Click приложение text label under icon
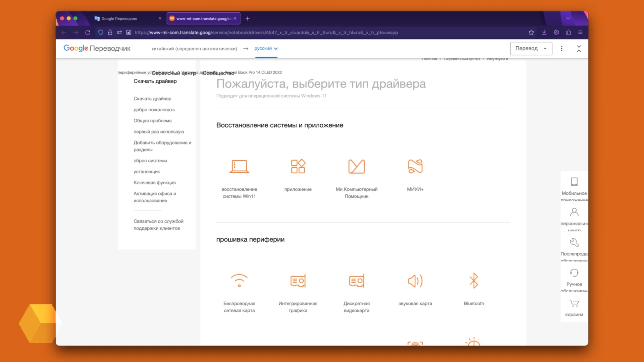 [298, 189]
